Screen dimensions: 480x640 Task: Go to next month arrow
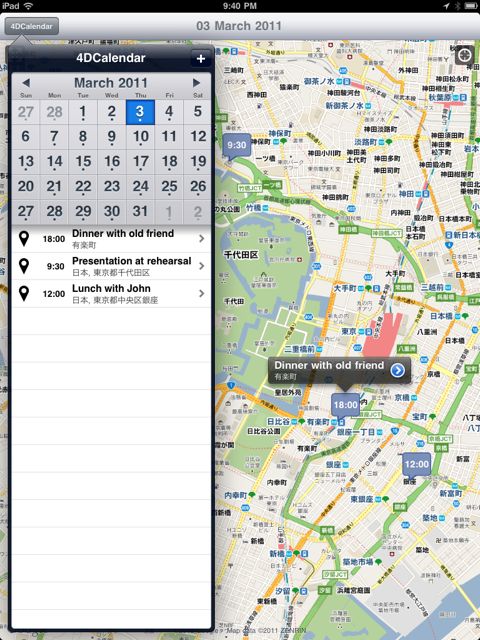[196, 83]
